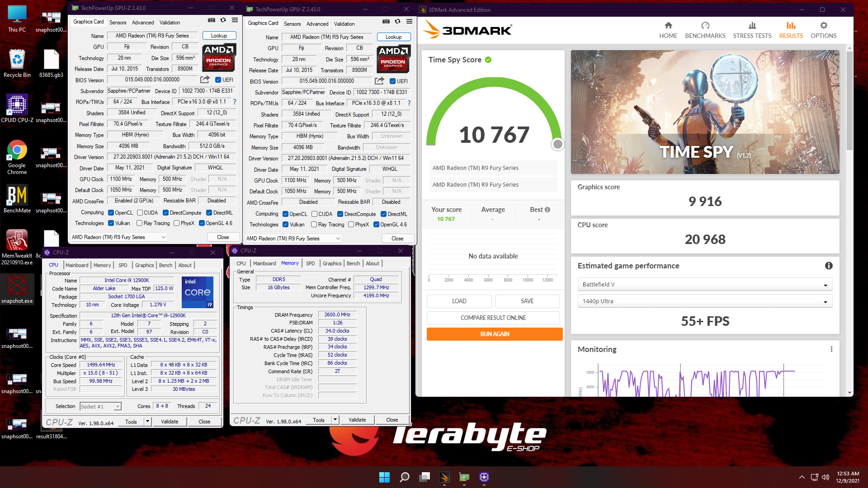Open 1440p Ultra resolution dropdown
868x488 pixels.
705,301
